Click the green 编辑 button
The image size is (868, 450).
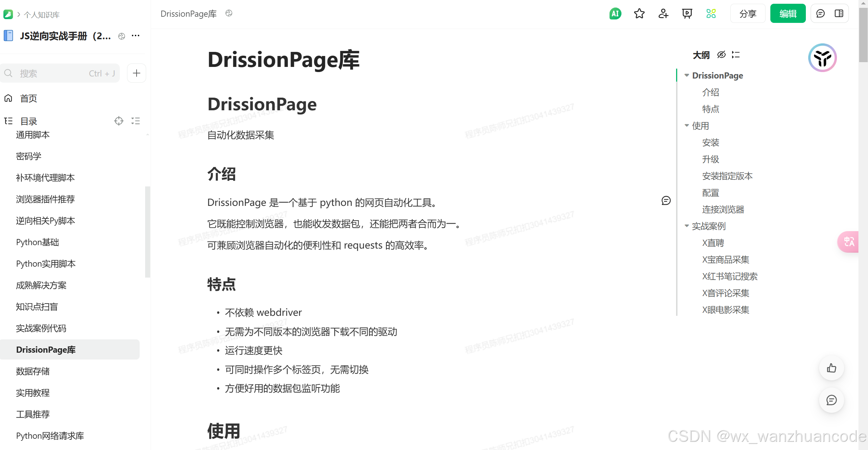click(788, 14)
